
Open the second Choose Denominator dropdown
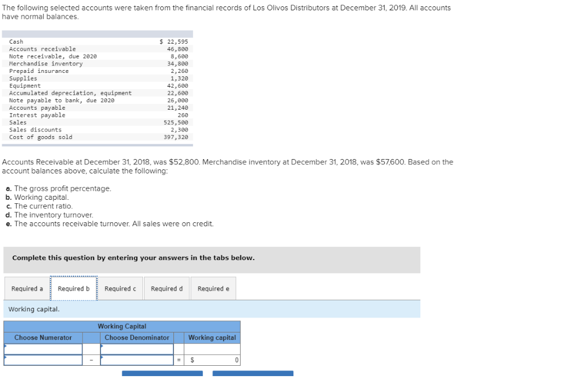pos(137,360)
